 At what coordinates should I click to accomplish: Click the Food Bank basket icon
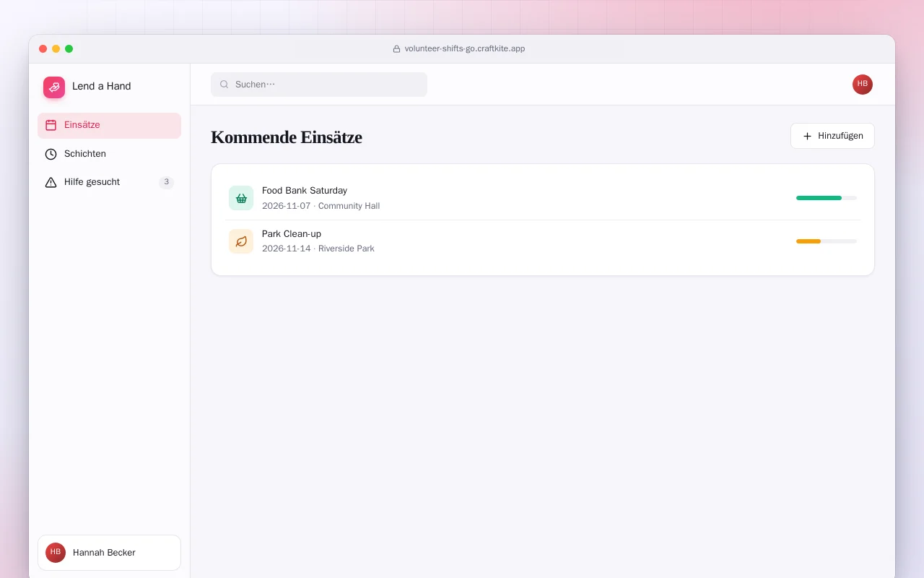[241, 198]
